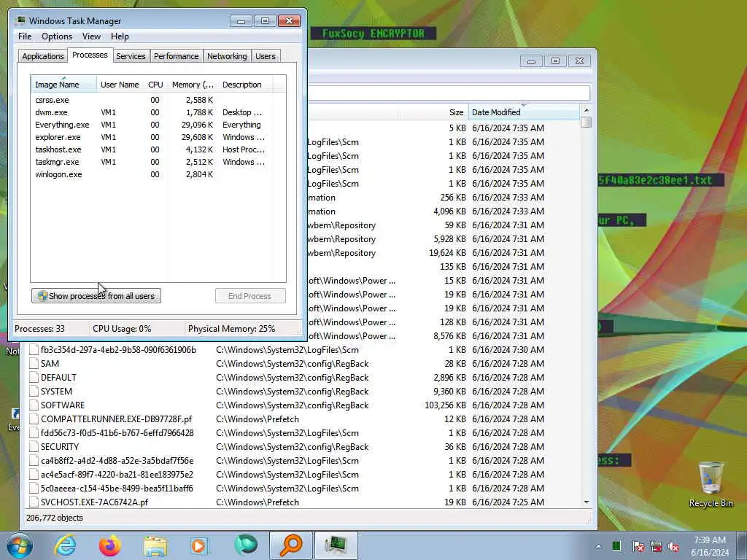Open the Help menu in Task Manager
Viewport: 747px width, 560px height.
click(120, 36)
